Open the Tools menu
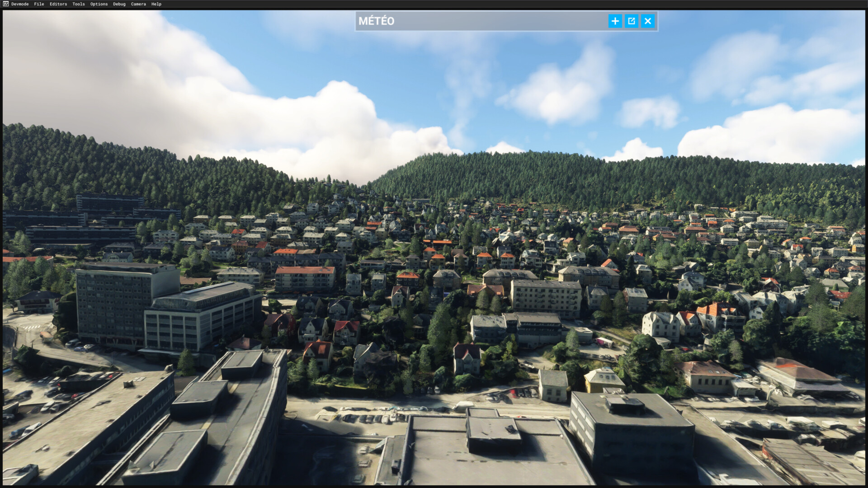 [78, 4]
